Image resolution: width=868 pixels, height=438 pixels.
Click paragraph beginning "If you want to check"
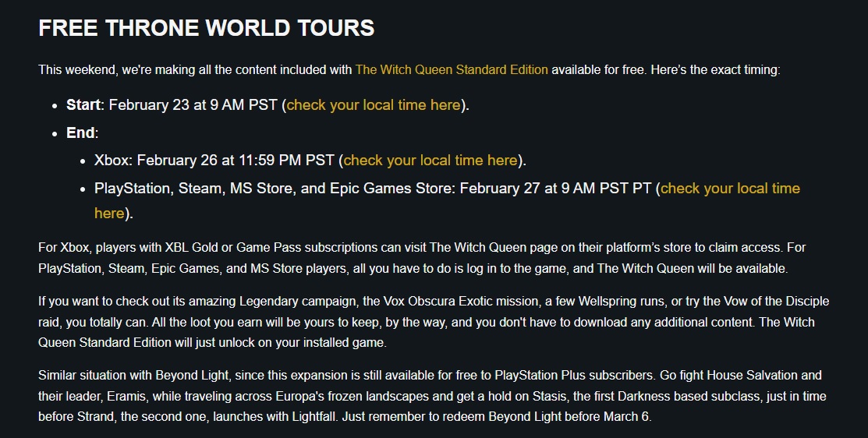click(x=434, y=322)
